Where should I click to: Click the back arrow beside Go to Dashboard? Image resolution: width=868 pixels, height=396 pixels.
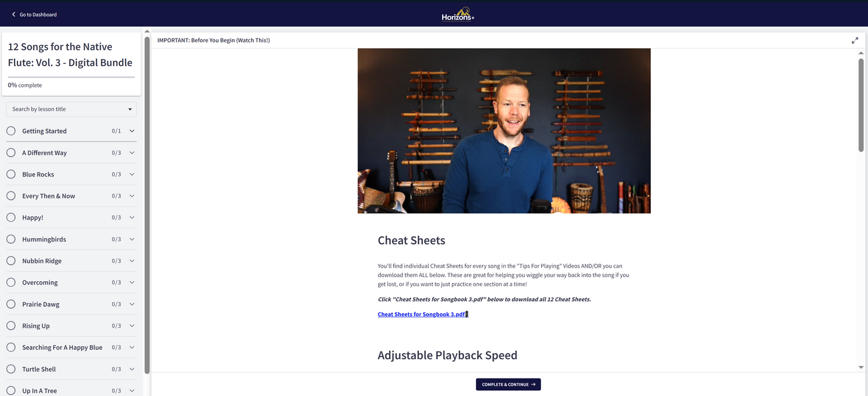pos(14,14)
